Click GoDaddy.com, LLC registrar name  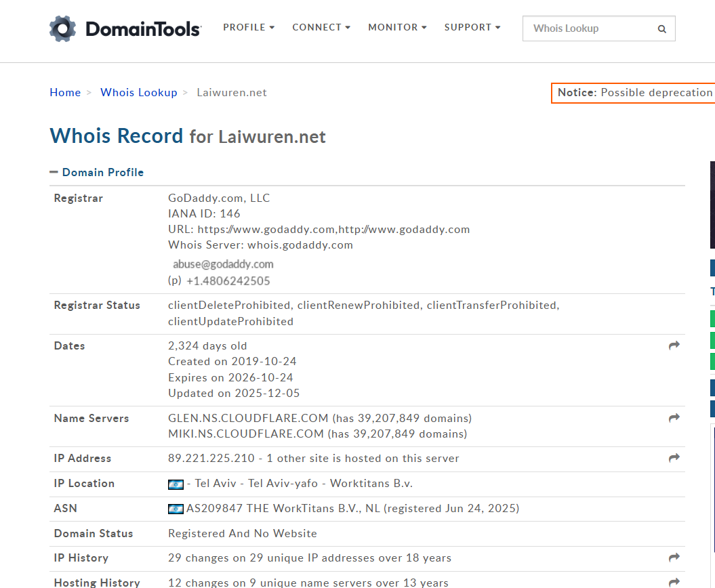click(219, 198)
